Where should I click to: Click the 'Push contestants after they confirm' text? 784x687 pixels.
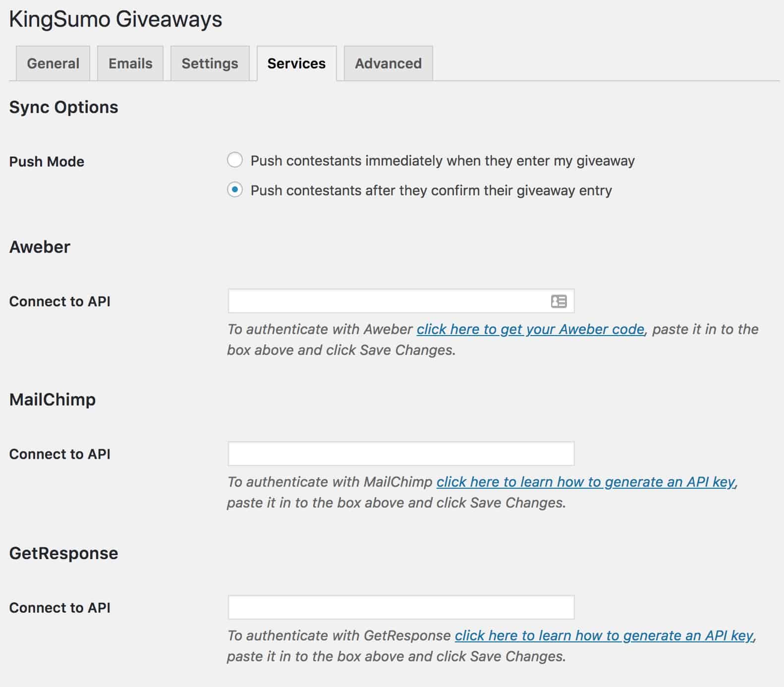click(x=431, y=190)
